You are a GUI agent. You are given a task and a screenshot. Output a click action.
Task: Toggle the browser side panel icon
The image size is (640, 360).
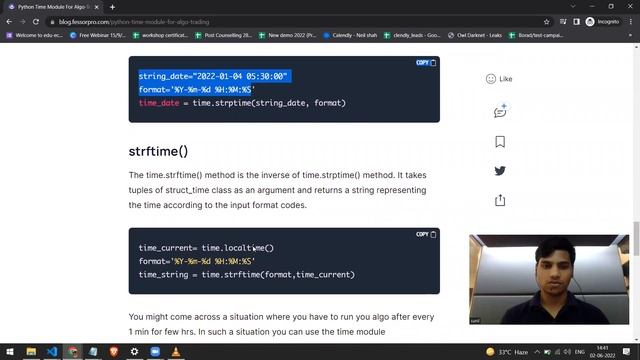576,22
